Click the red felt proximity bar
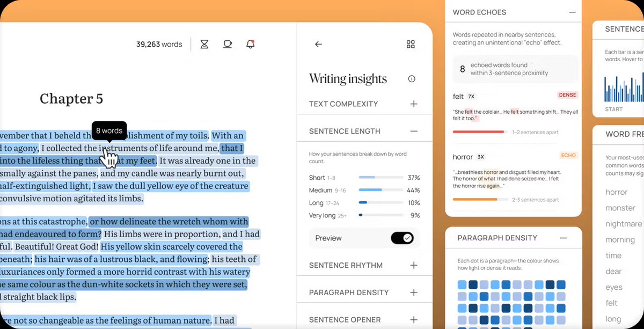 tap(480, 131)
